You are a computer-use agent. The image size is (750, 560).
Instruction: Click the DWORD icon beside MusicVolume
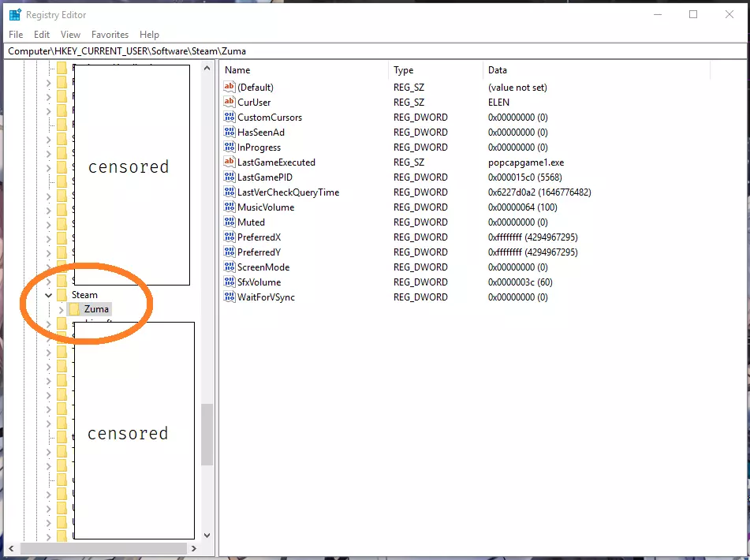click(229, 207)
